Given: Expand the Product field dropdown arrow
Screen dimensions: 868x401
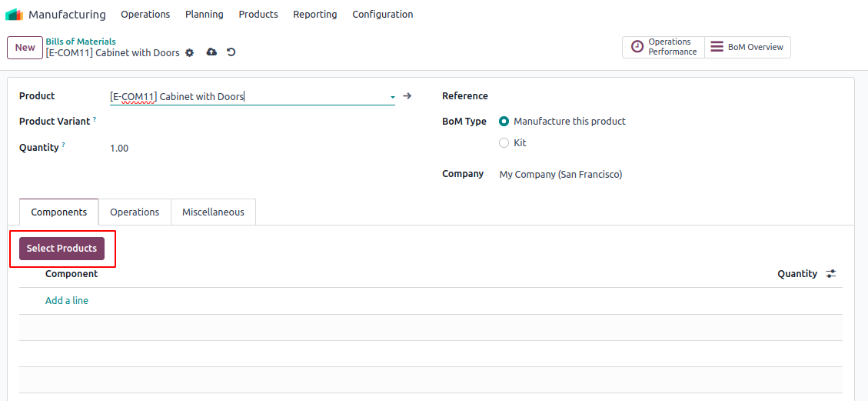Looking at the screenshot, I should click(x=392, y=97).
